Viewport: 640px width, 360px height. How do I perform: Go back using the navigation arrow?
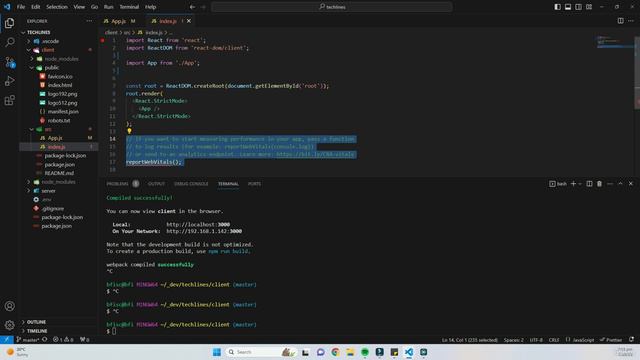192,7
